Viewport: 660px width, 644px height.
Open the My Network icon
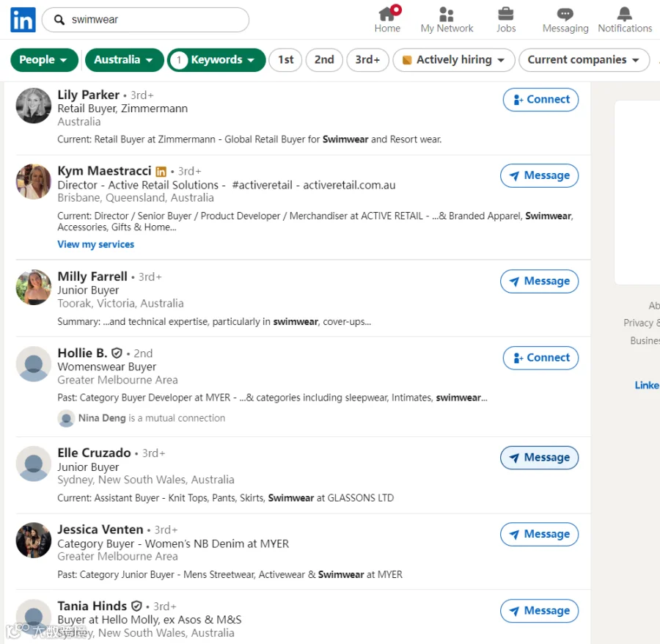pos(446,14)
